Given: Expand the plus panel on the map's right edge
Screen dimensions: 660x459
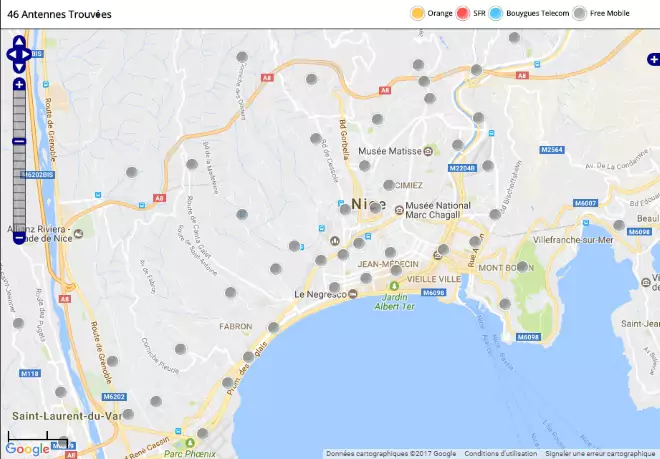Looking at the screenshot, I should (x=654, y=60).
